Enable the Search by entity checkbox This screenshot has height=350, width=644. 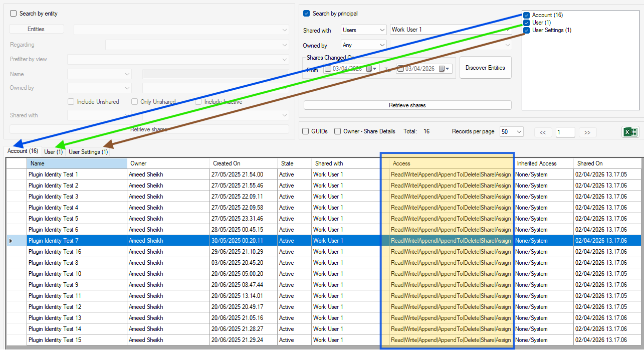click(x=13, y=14)
